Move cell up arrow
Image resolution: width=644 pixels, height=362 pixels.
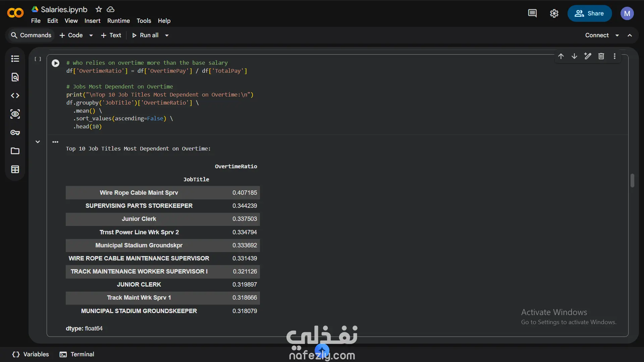coord(561,56)
